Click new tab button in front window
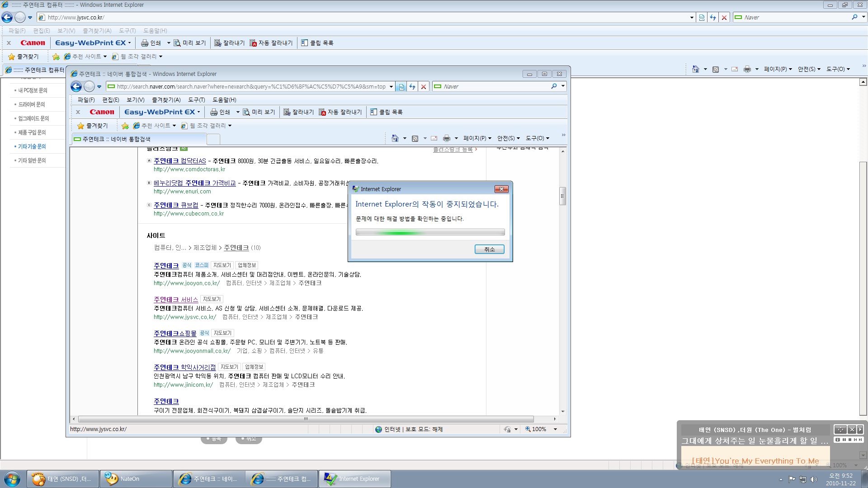This screenshot has width=868, height=488. (213, 139)
